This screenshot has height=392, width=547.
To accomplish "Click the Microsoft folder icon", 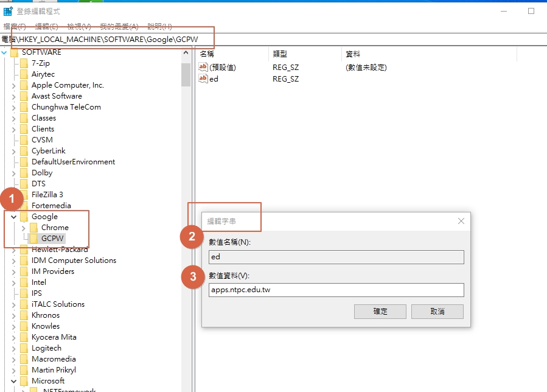I will point(24,381).
